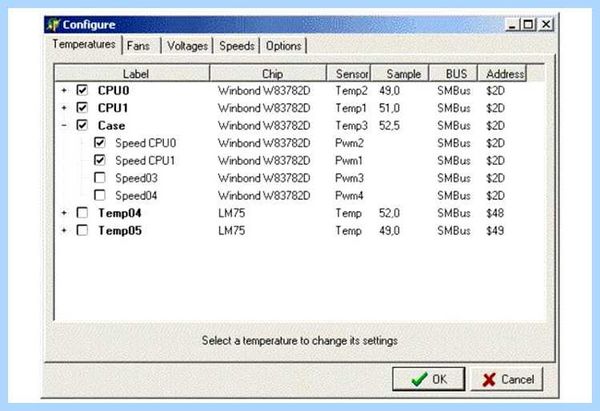This screenshot has width=600, height=411.
Task: Click the 51,0 sample value
Action: point(390,108)
